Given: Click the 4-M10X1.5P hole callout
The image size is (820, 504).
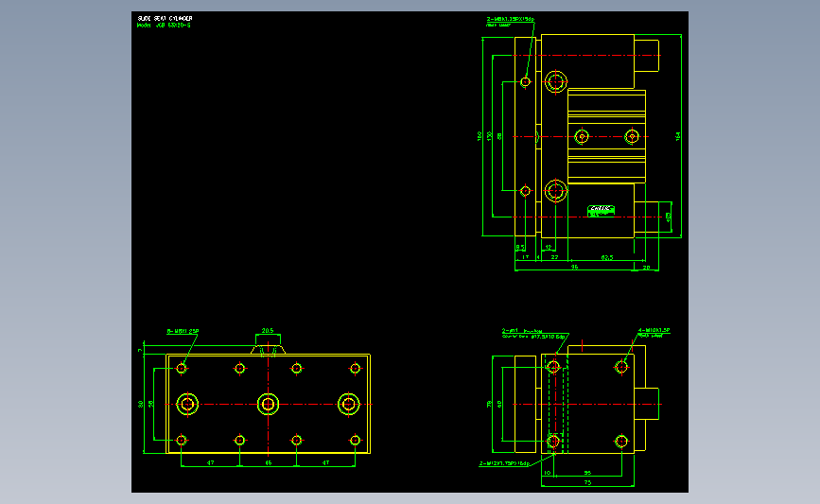Looking at the screenshot, I should point(654,330).
